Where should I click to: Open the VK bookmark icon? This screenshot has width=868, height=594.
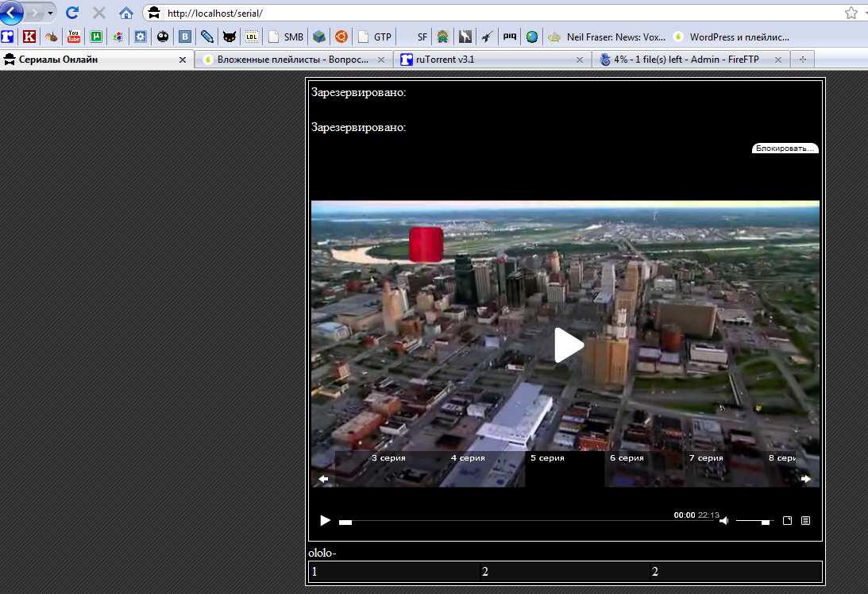pos(185,37)
